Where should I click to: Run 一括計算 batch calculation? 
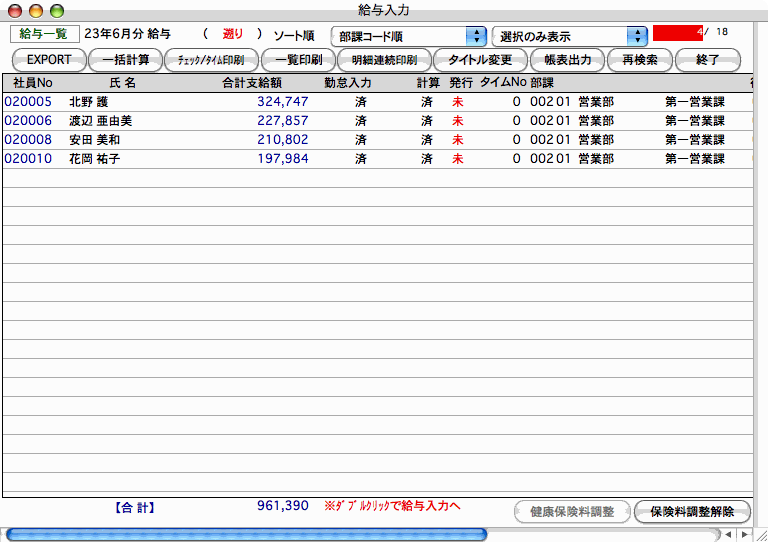point(125,60)
